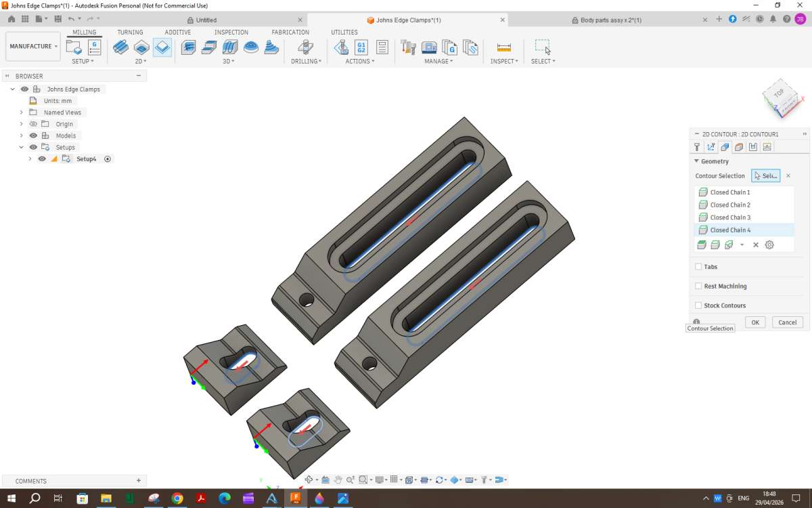
Task: Click the active setup radio dot beside Setup4
Action: click(108, 158)
